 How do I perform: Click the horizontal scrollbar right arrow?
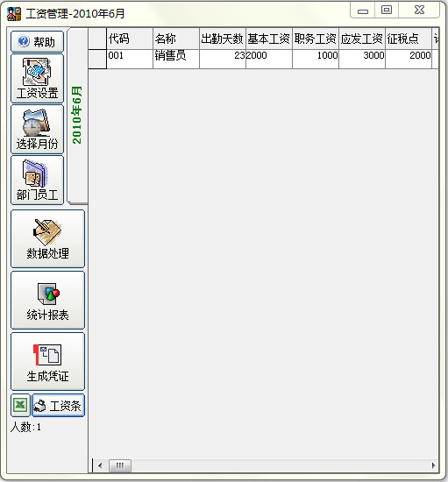(x=433, y=465)
